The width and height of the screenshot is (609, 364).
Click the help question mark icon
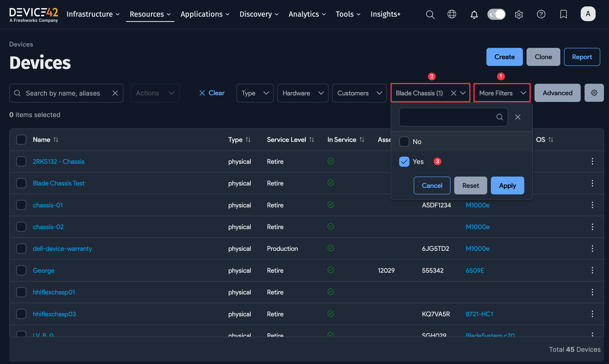tap(541, 14)
